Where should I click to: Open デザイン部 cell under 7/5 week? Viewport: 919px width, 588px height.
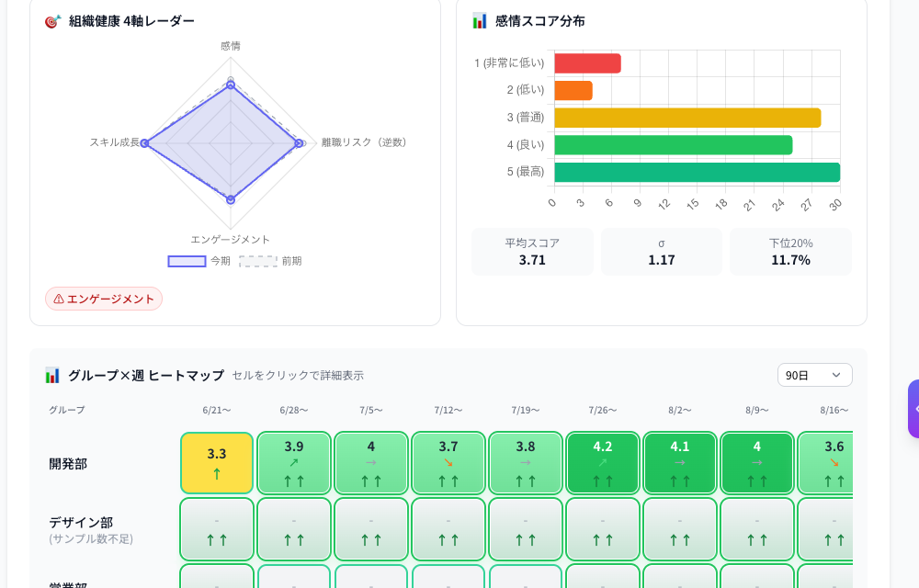(371, 529)
